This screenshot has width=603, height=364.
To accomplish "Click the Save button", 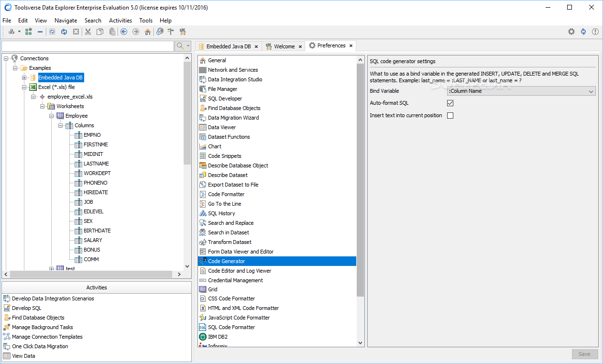I will click(x=585, y=354).
